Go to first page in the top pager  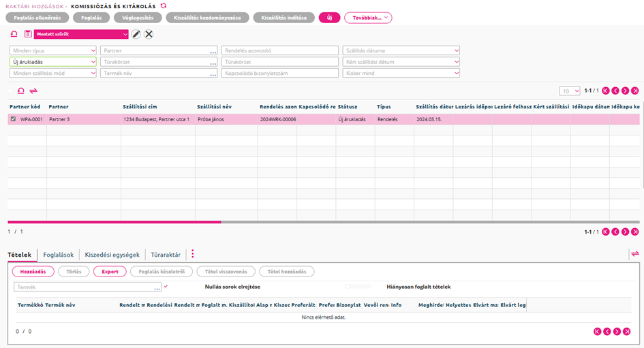pos(605,91)
